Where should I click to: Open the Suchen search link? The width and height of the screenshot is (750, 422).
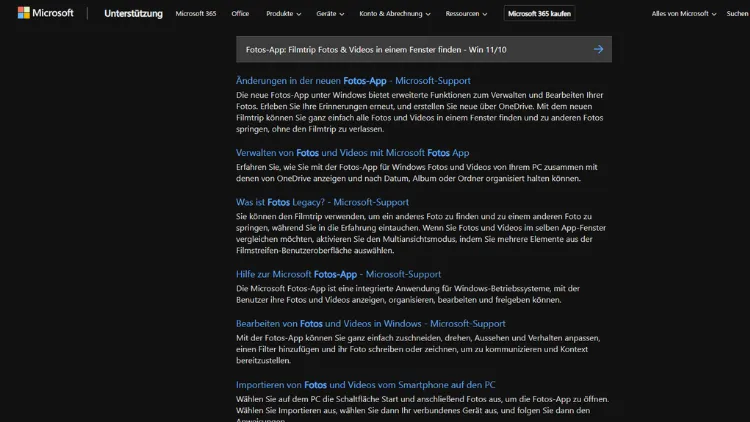tap(738, 13)
